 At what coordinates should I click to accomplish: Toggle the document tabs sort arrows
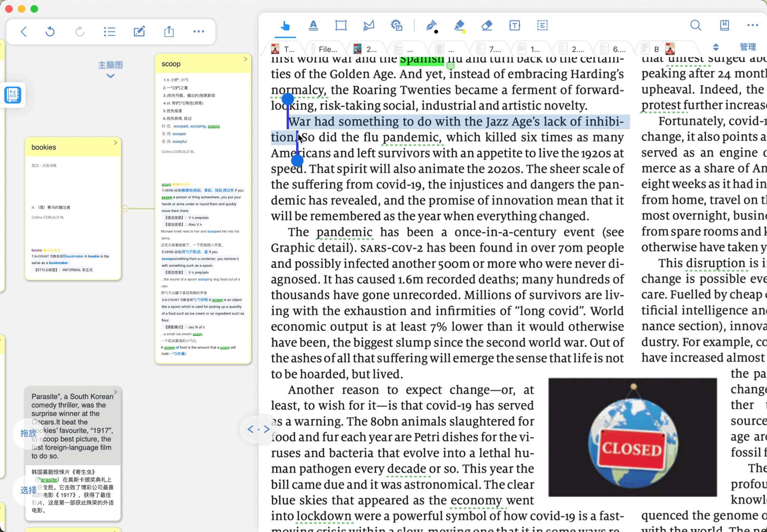716,47
